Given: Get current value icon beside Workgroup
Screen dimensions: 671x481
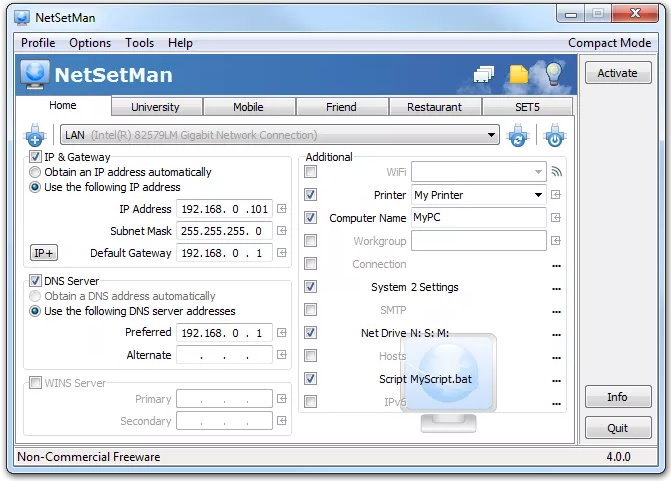Looking at the screenshot, I should click(556, 240).
